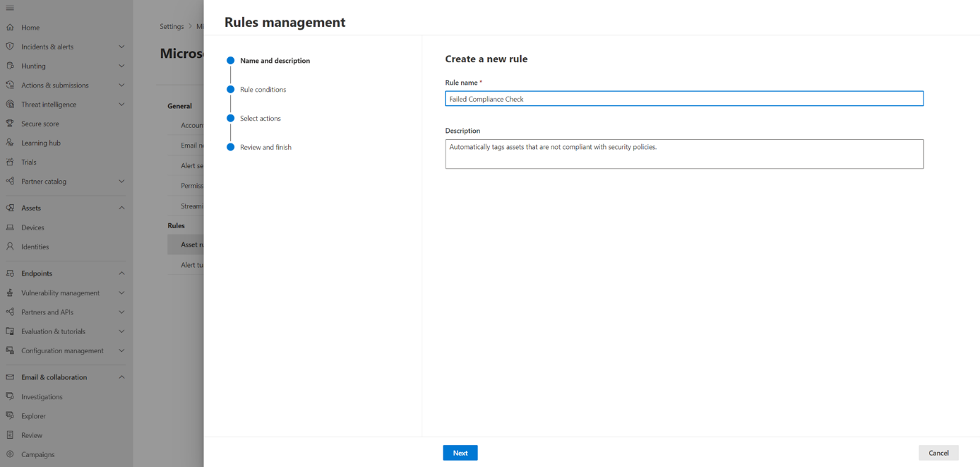The width and height of the screenshot is (980, 467).
Task: Select the Select actions wizard step
Action: click(x=260, y=119)
